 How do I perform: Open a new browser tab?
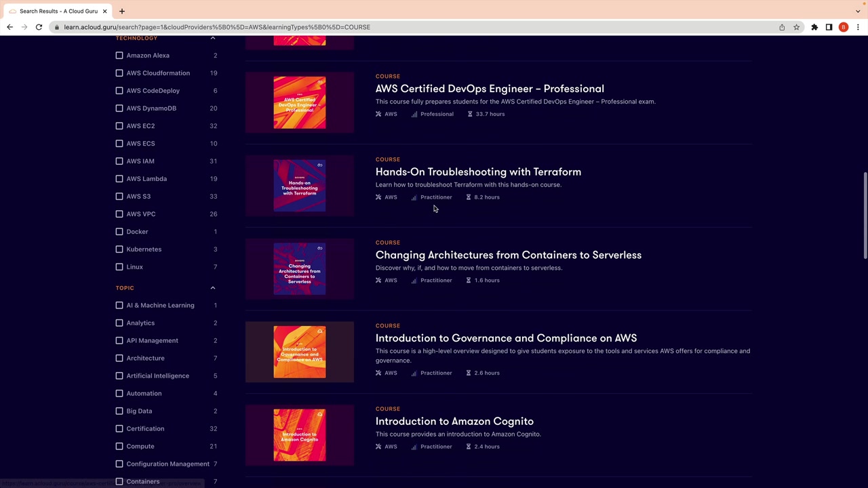[122, 11]
